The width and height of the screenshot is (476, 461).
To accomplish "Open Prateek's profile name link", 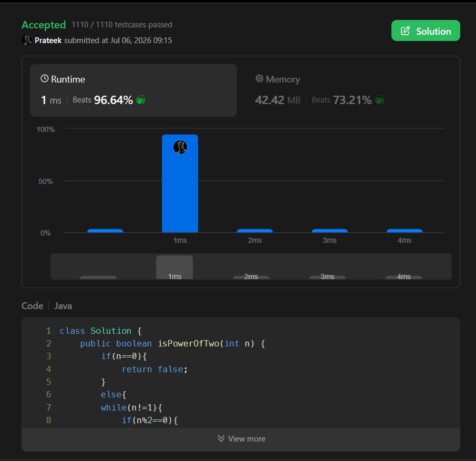I will 48,40.
